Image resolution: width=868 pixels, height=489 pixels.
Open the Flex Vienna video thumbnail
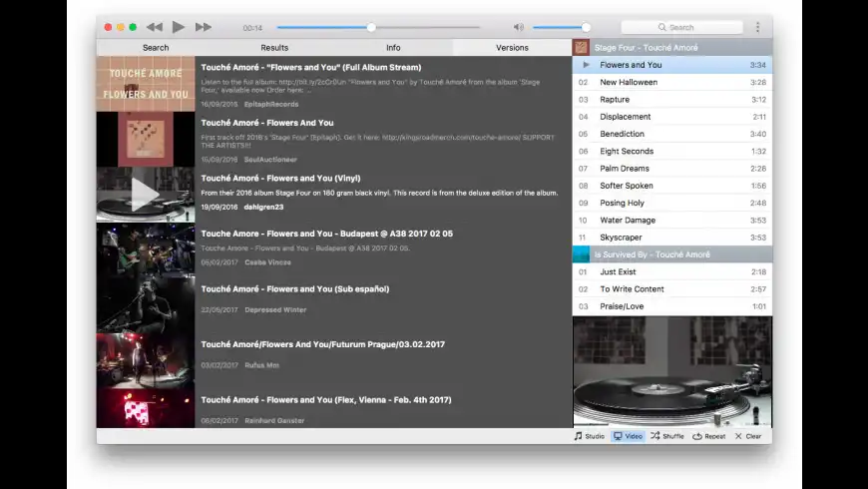pyautogui.click(x=146, y=408)
